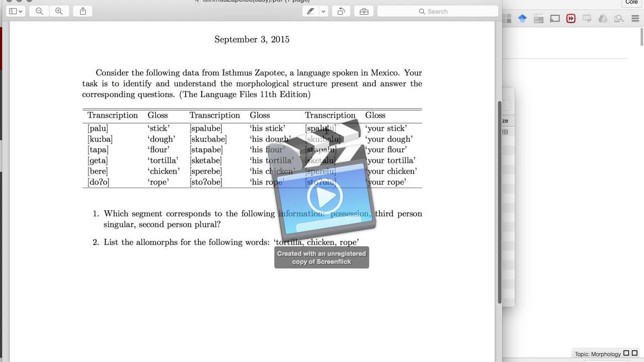The width and height of the screenshot is (644, 362).
Task: Click the gloss 'your flour'
Action: tap(386, 150)
